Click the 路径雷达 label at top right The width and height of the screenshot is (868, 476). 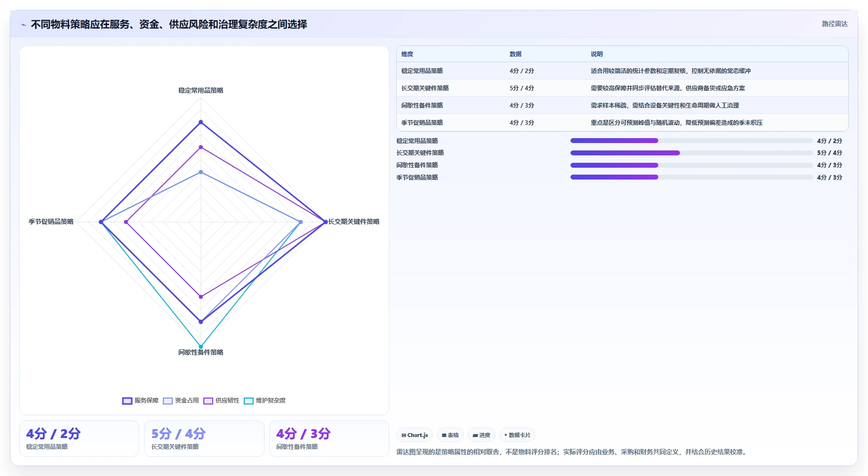coord(834,24)
